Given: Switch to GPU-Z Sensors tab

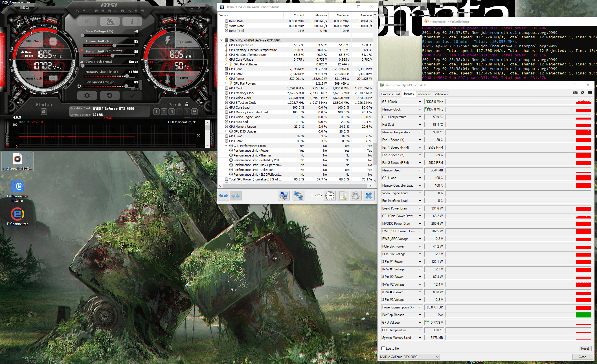Looking at the screenshot, I should tap(409, 94).
